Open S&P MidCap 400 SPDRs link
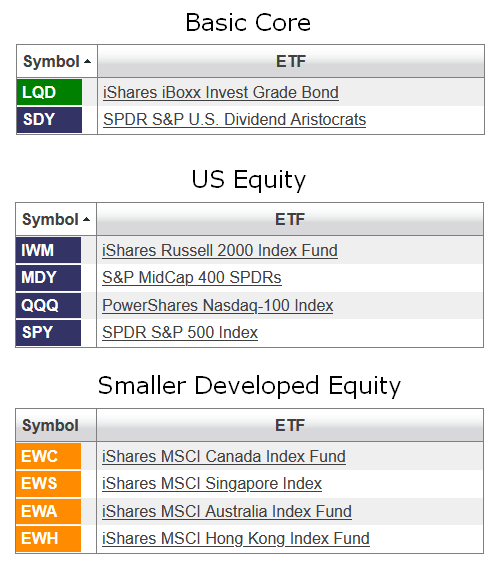500x572 pixels. pyautogui.click(x=192, y=278)
